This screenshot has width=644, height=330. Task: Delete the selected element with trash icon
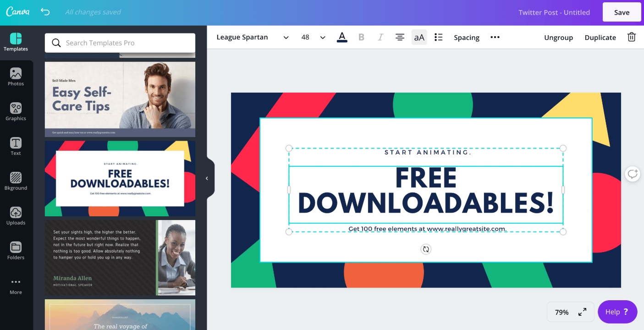coord(632,37)
